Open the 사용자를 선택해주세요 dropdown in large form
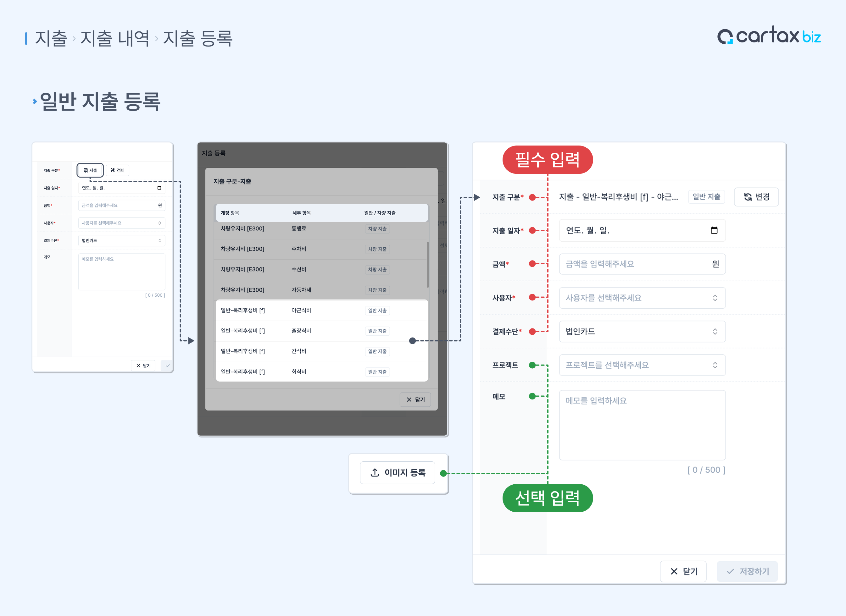846x616 pixels. pos(642,298)
